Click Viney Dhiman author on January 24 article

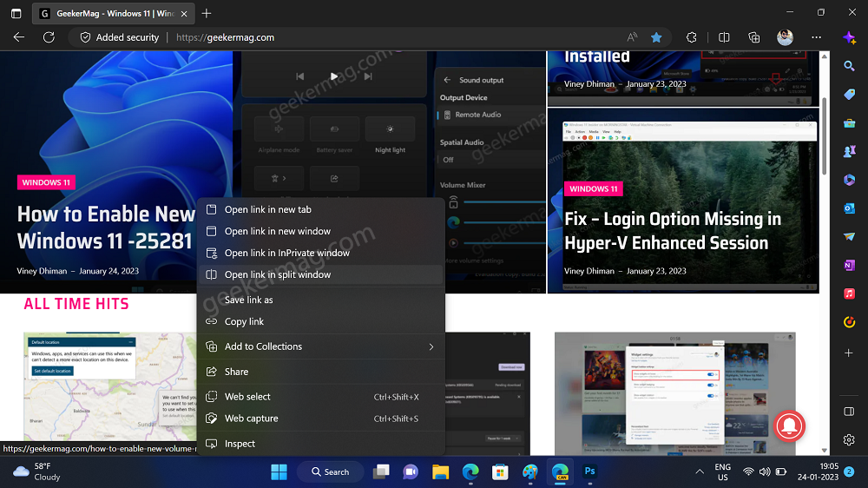[x=42, y=271]
